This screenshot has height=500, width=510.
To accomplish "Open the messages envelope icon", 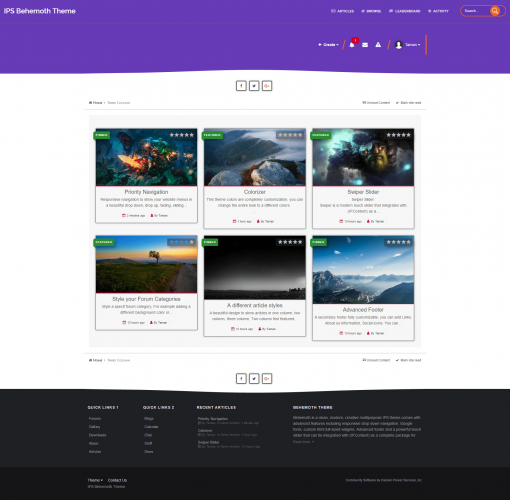I will coord(365,45).
